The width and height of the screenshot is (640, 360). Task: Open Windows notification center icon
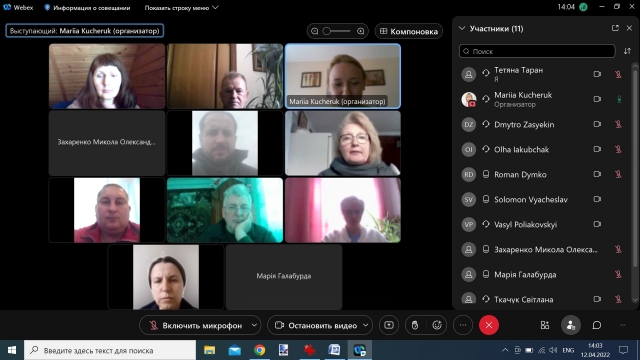pyautogui.click(x=623, y=350)
